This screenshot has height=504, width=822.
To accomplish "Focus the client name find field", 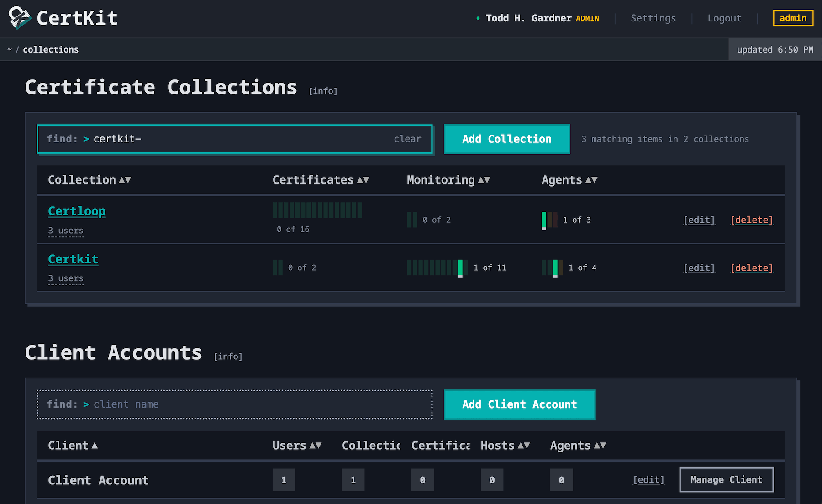I will 235,404.
